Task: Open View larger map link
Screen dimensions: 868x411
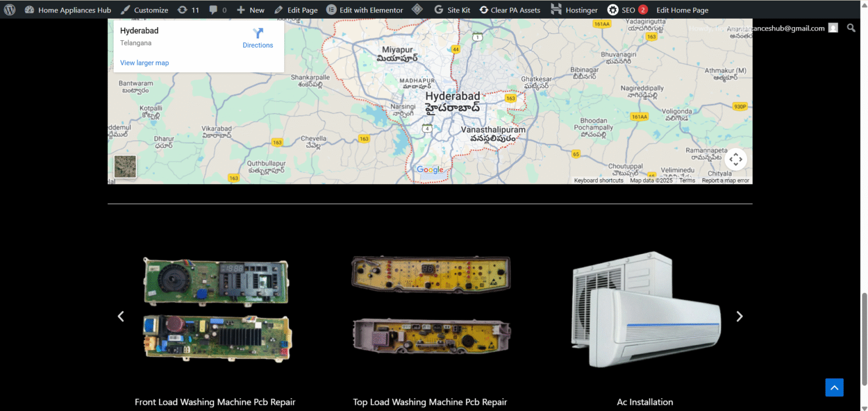Action: [x=144, y=63]
